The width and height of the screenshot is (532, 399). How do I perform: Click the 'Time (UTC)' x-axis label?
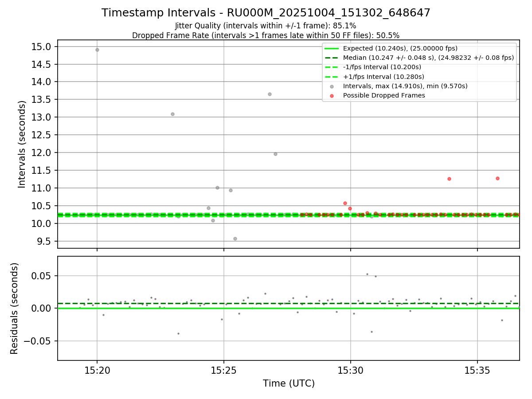point(289,383)
